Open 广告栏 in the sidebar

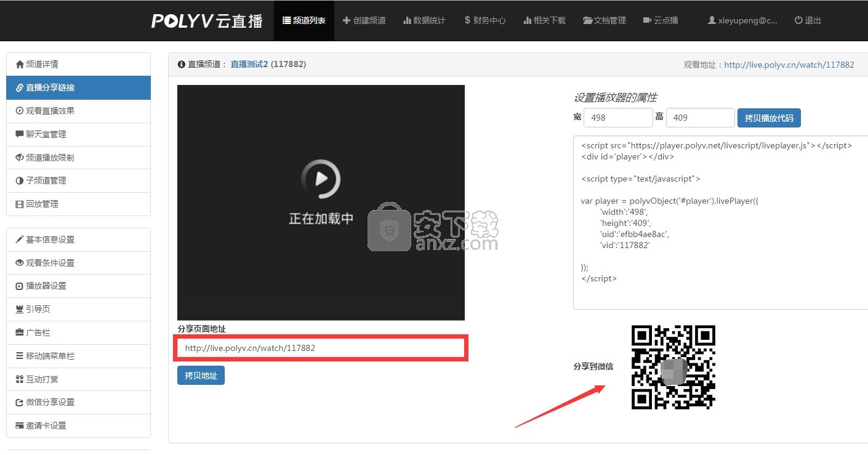pyautogui.click(x=78, y=332)
